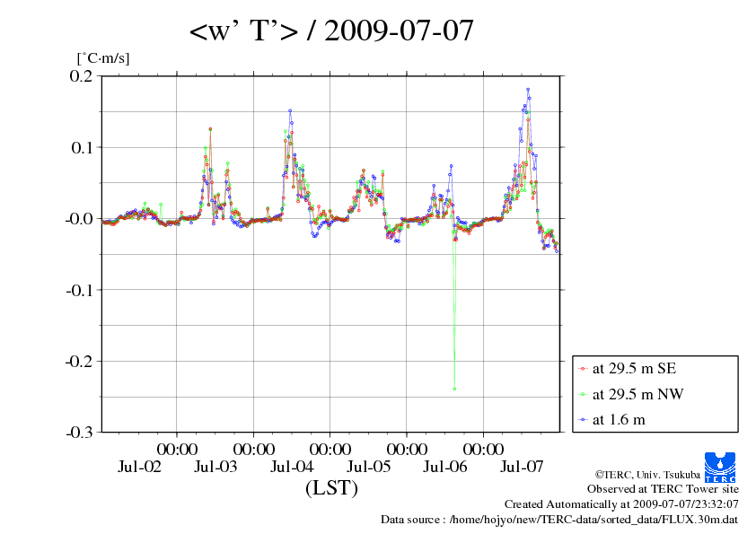
Task: Click 'Observed at TERC Tower site' text
Action: pos(663,489)
